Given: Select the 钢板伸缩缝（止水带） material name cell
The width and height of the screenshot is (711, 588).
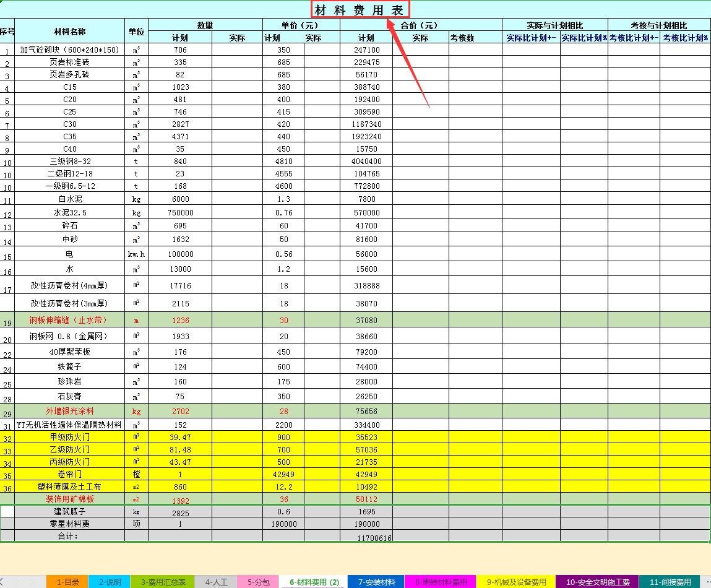Looking at the screenshot, I should 68,320.
